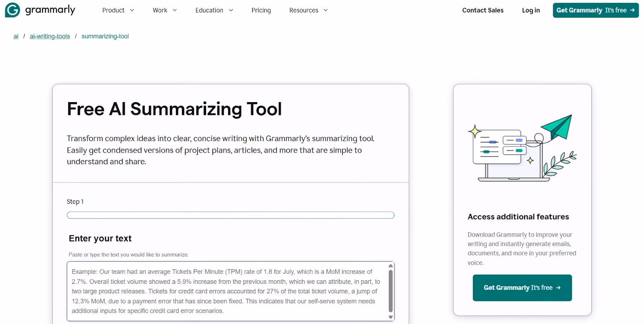This screenshot has width=644, height=324.
Task: Follow the 'ai' breadcrumb link
Action: 16,36
